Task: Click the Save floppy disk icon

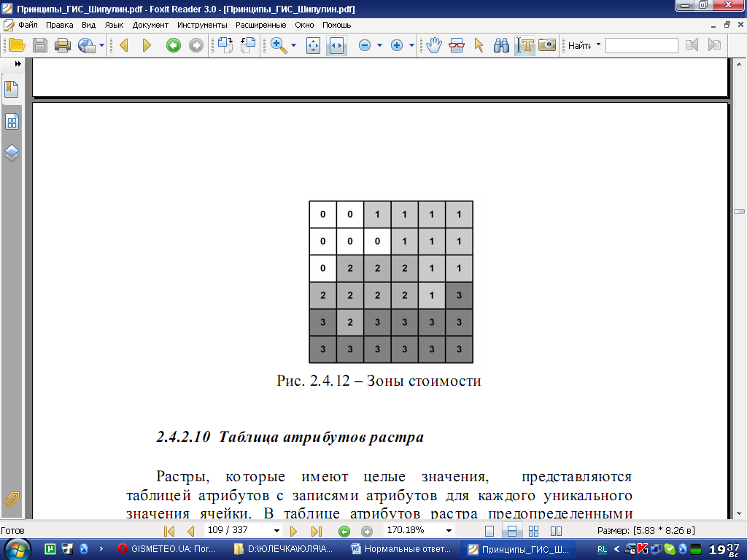Action: (40, 45)
